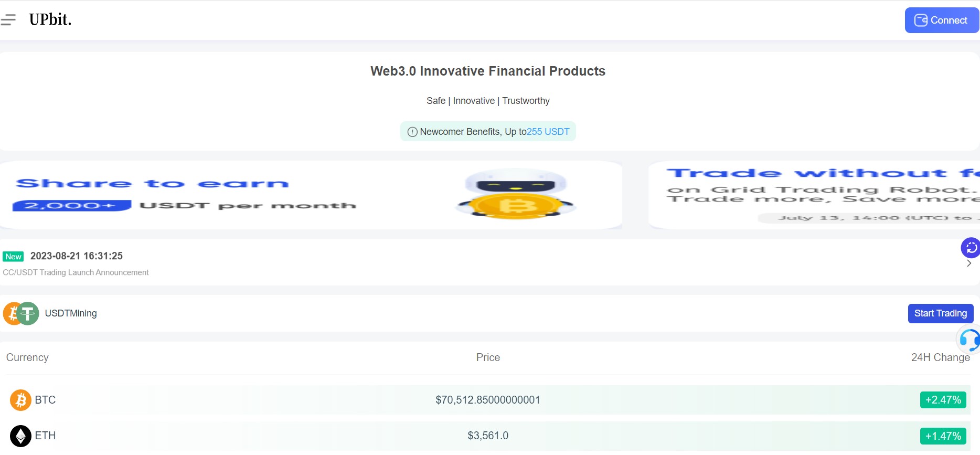Image resolution: width=980 pixels, height=455 pixels.
Task: Select the ETH price row
Action: coord(488,436)
